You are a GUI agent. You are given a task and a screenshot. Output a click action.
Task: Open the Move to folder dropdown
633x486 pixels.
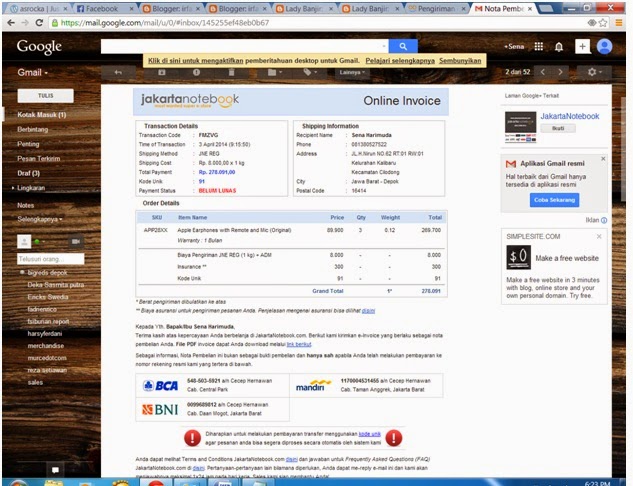275,72
